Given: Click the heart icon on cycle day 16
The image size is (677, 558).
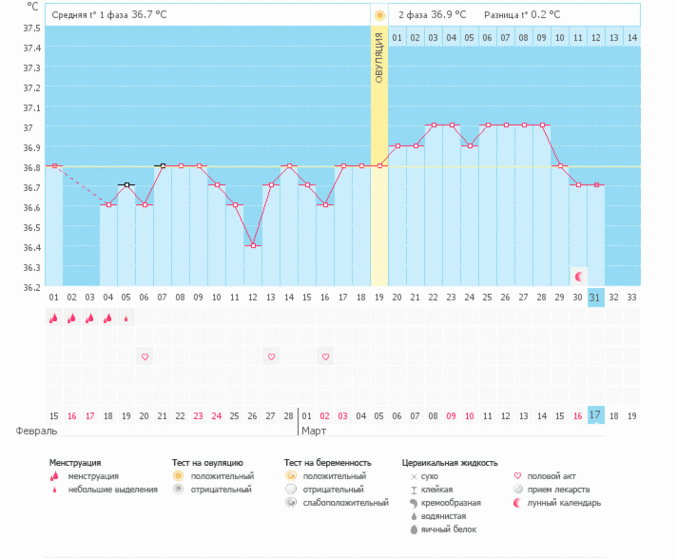Looking at the screenshot, I should coord(325,356).
